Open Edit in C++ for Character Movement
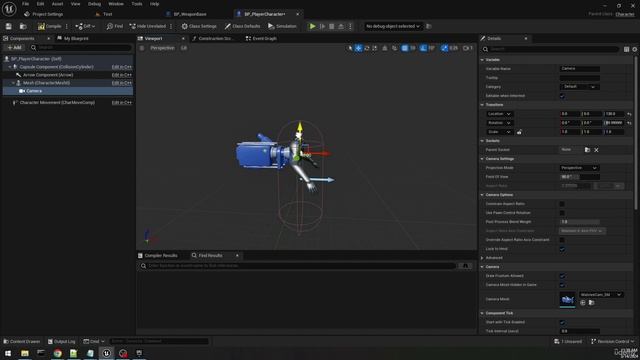 [x=122, y=102]
